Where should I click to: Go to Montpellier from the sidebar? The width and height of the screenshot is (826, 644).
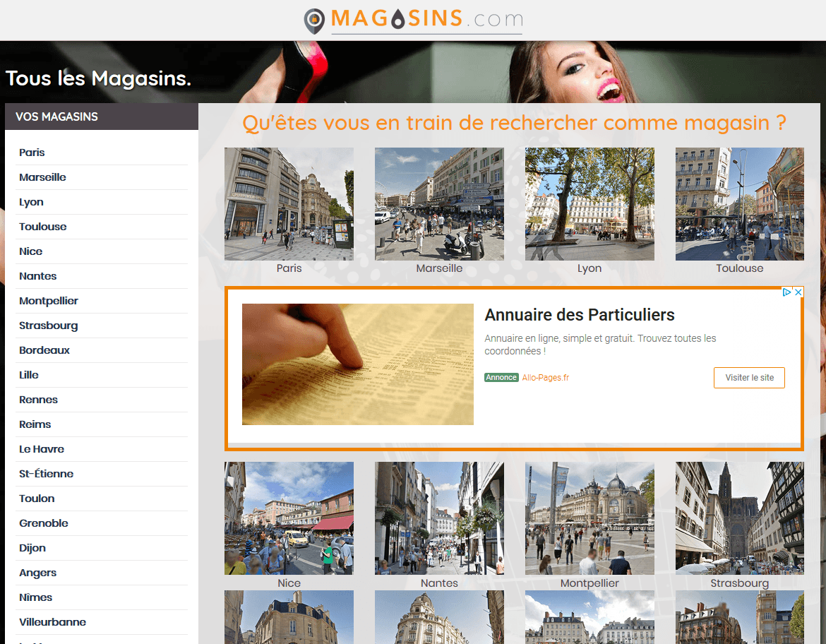[x=49, y=301]
